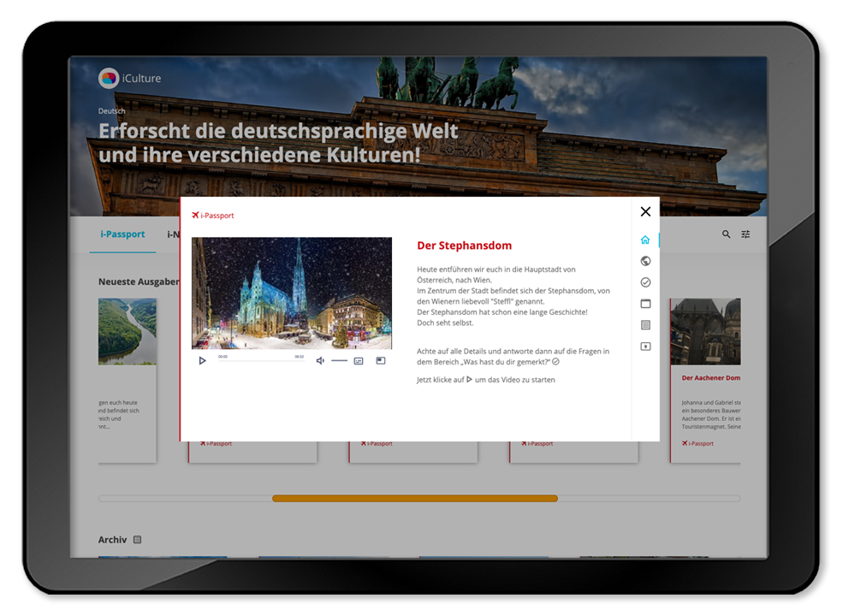The image size is (843, 616).
Task: Seek on the video progress bar
Action: [261, 361]
